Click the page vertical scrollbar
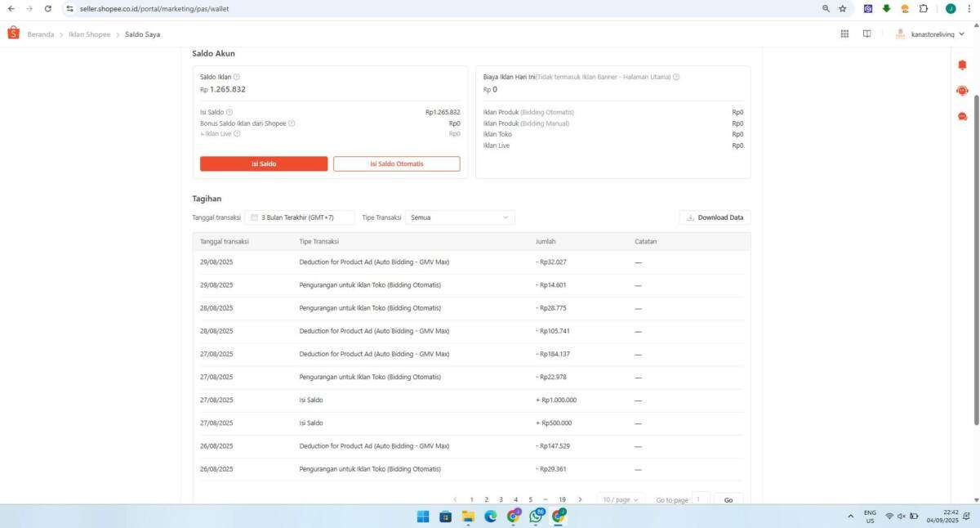Image resolution: width=980 pixels, height=528 pixels. (976, 259)
